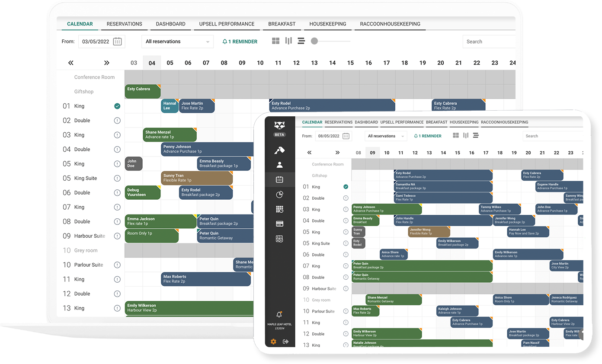Open the pie chart reports icon
The width and height of the screenshot is (602, 364).
coord(280,195)
